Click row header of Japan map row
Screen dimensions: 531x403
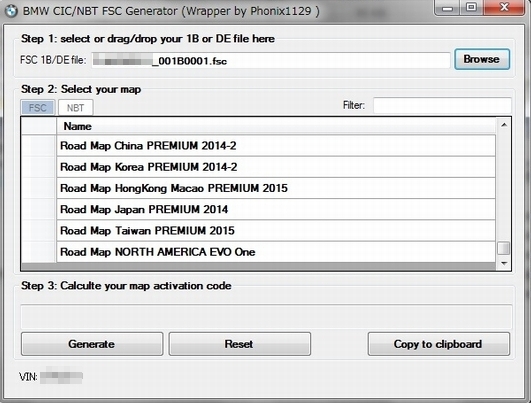click(x=39, y=210)
